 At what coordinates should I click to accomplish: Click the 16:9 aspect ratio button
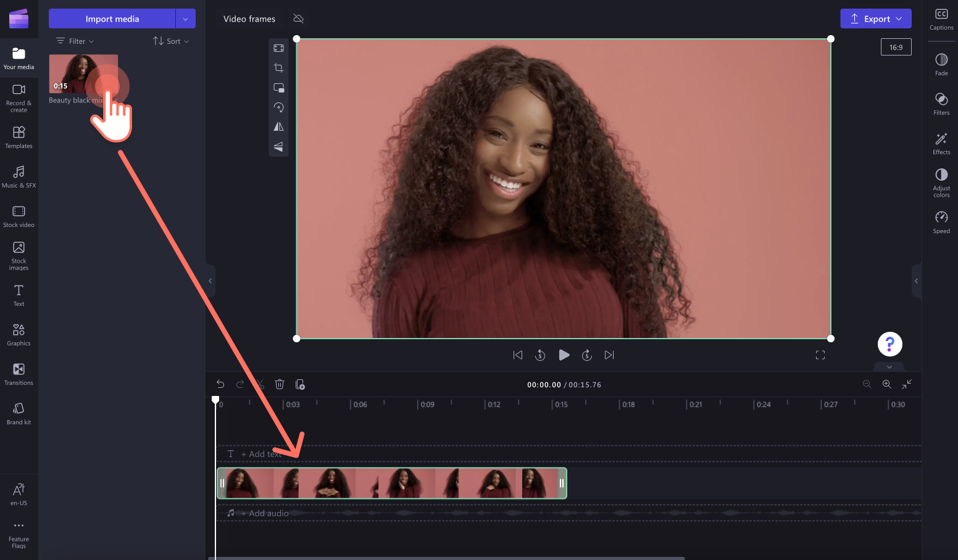click(x=896, y=46)
